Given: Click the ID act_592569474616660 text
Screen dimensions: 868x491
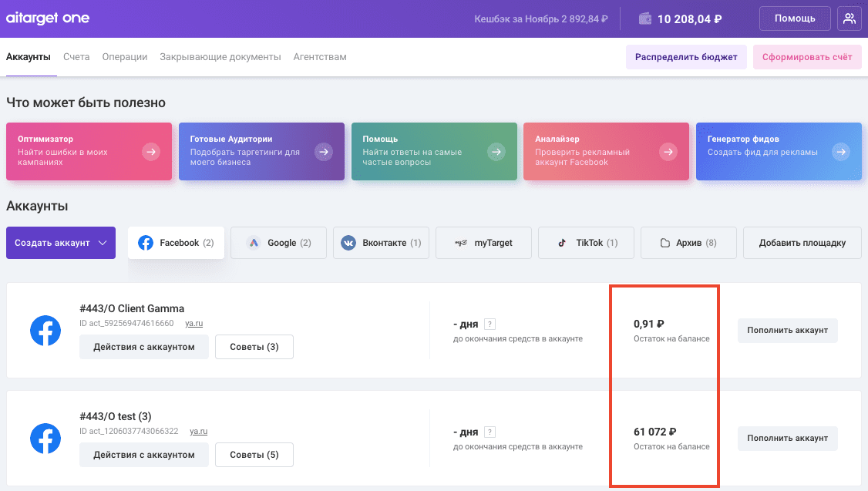Looking at the screenshot, I should [x=126, y=323].
